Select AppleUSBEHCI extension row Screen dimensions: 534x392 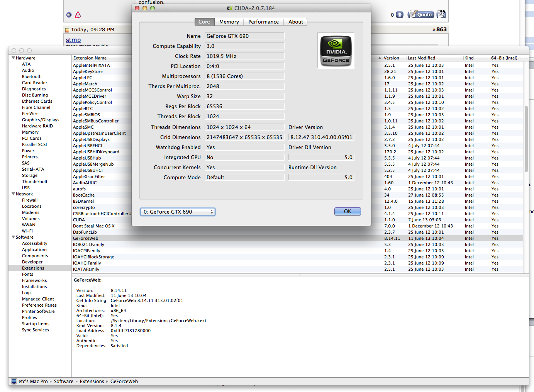tap(102, 146)
